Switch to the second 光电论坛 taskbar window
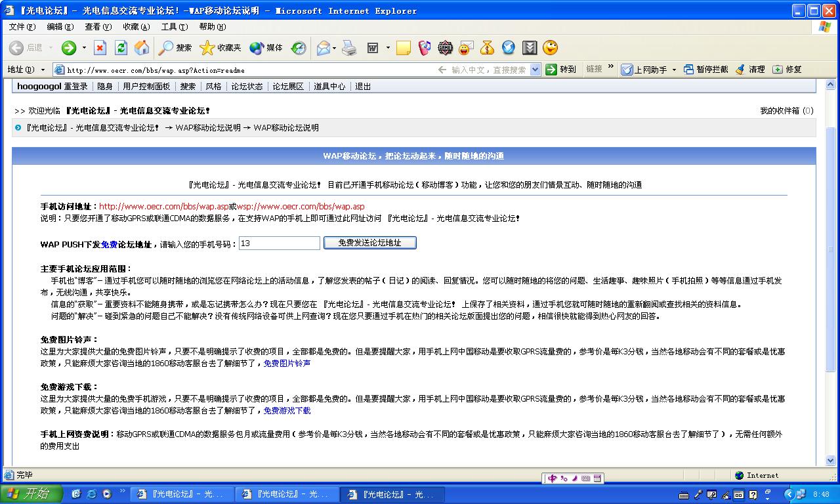The height and width of the screenshot is (504, 840). (x=287, y=495)
